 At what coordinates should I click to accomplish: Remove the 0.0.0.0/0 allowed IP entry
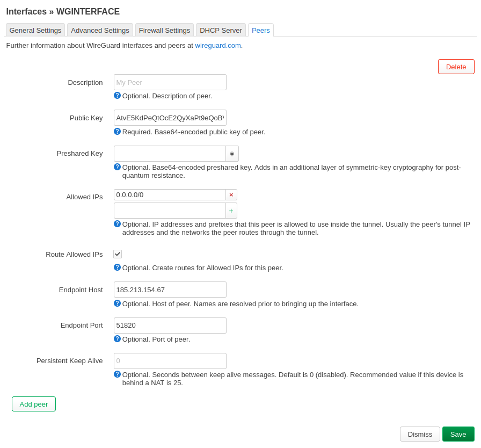coord(231,195)
